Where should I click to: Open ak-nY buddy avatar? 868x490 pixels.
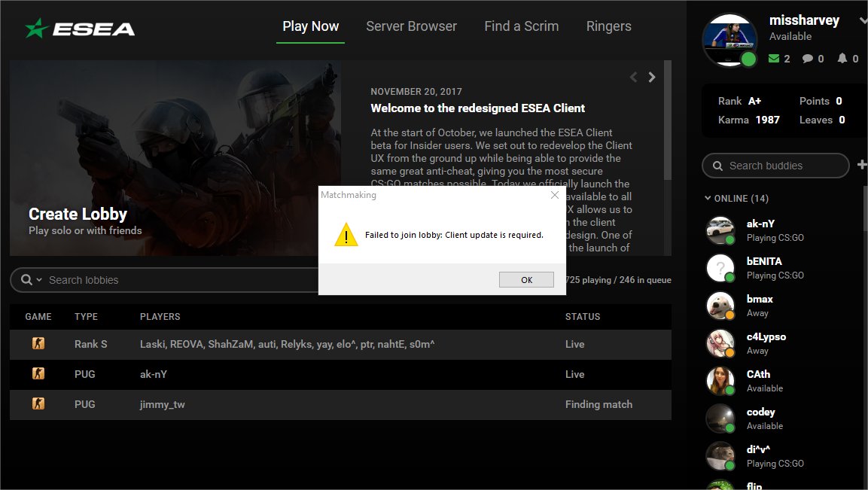720,230
